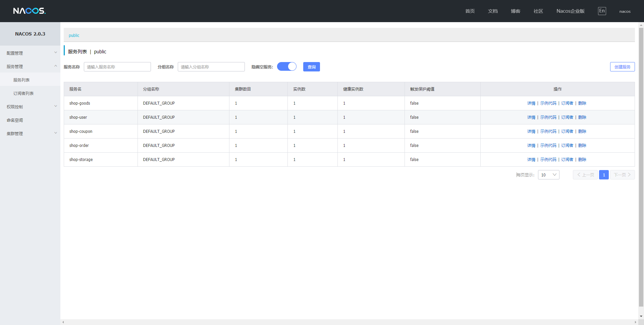The image size is (644, 325).
Task: Open 博客 in top navigation
Action: pyautogui.click(x=516, y=11)
